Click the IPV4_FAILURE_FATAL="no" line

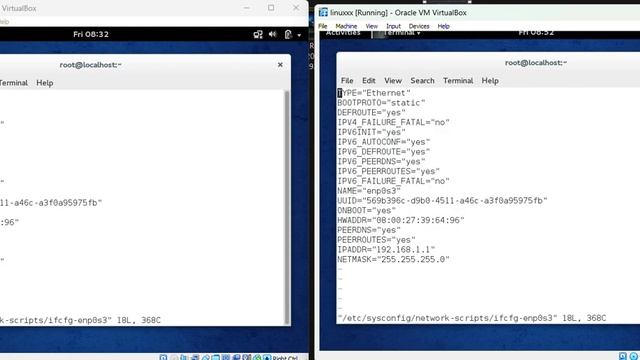[393, 122]
